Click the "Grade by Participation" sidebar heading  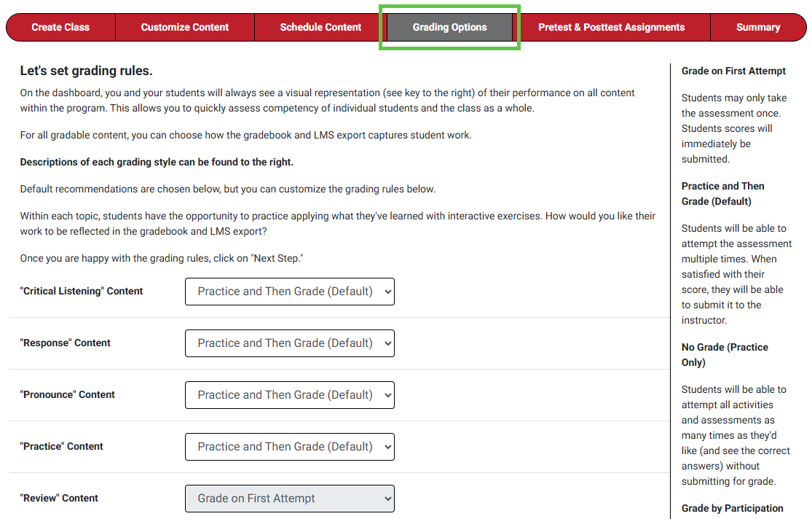(x=732, y=508)
